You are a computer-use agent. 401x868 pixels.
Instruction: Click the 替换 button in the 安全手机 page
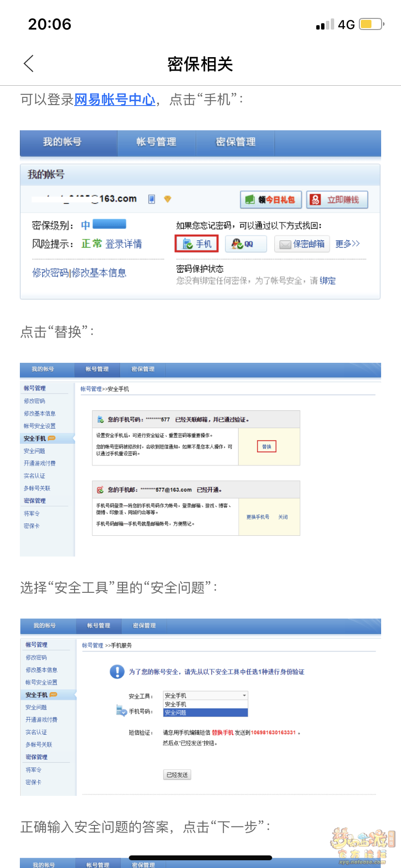coord(266,447)
